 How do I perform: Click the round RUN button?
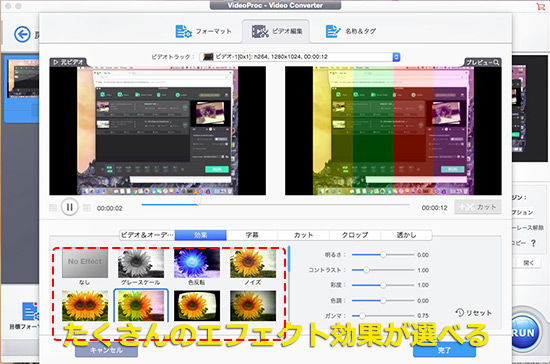pyautogui.click(x=524, y=332)
